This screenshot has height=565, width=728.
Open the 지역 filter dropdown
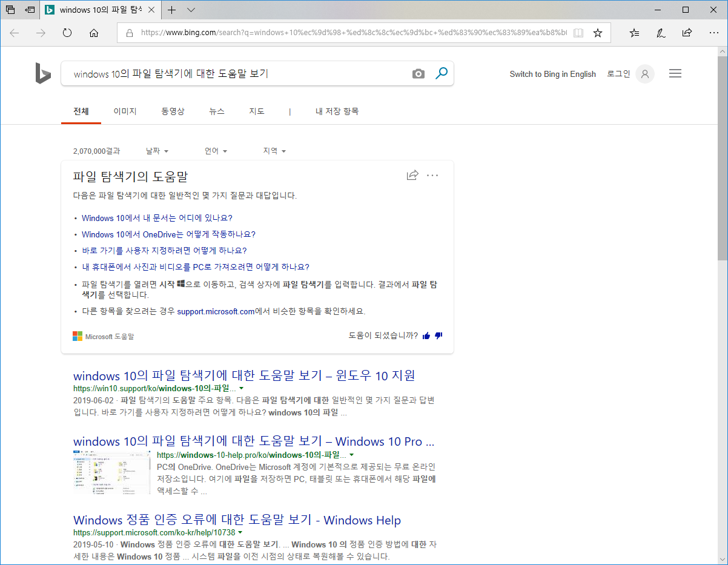274,151
